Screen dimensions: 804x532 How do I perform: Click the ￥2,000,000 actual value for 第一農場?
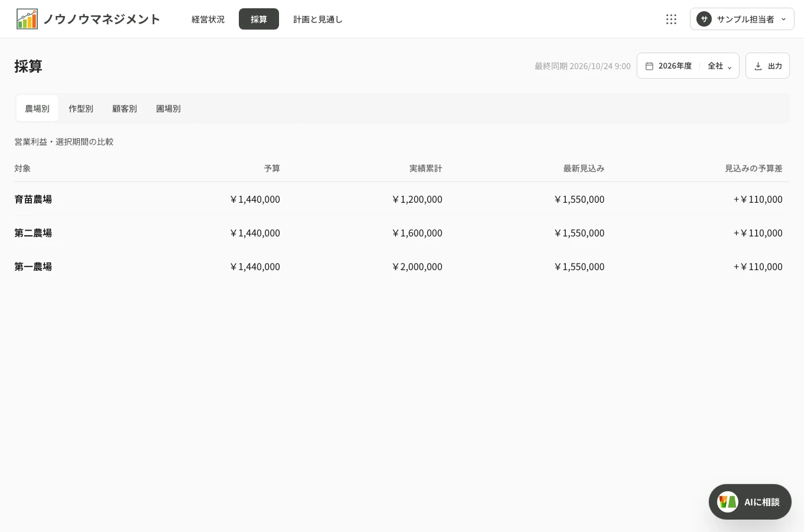click(417, 267)
